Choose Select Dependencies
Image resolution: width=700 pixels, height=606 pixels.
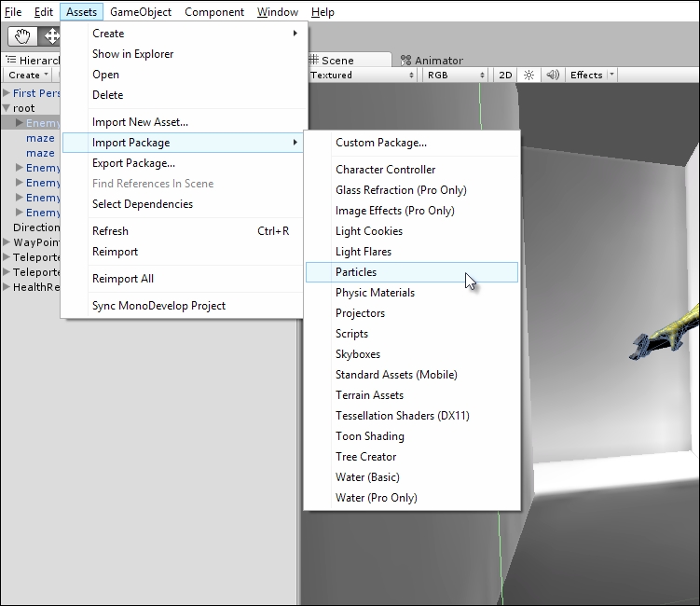[x=184, y=204]
